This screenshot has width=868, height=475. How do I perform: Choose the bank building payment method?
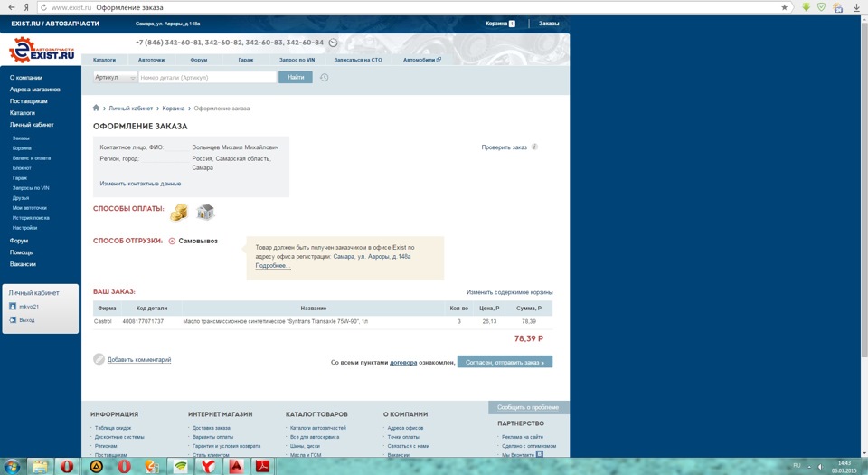pyautogui.click(x=205, y=212)
